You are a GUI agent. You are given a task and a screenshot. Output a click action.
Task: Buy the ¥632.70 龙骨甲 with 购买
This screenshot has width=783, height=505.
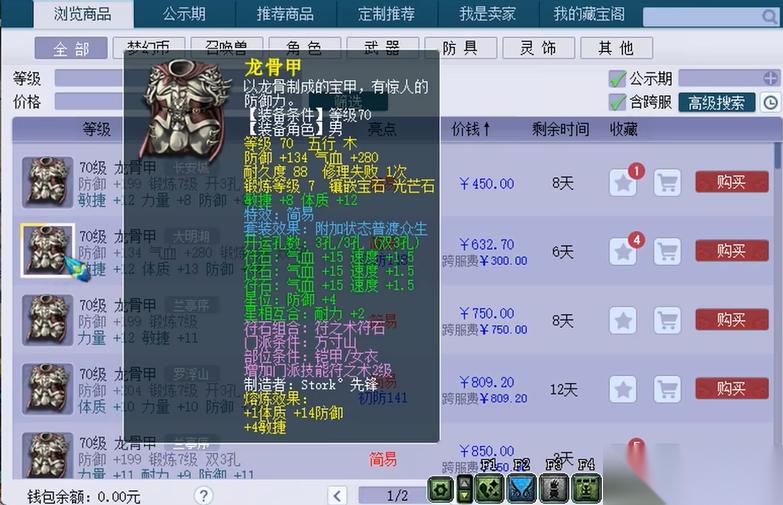(x=732, y=251)
